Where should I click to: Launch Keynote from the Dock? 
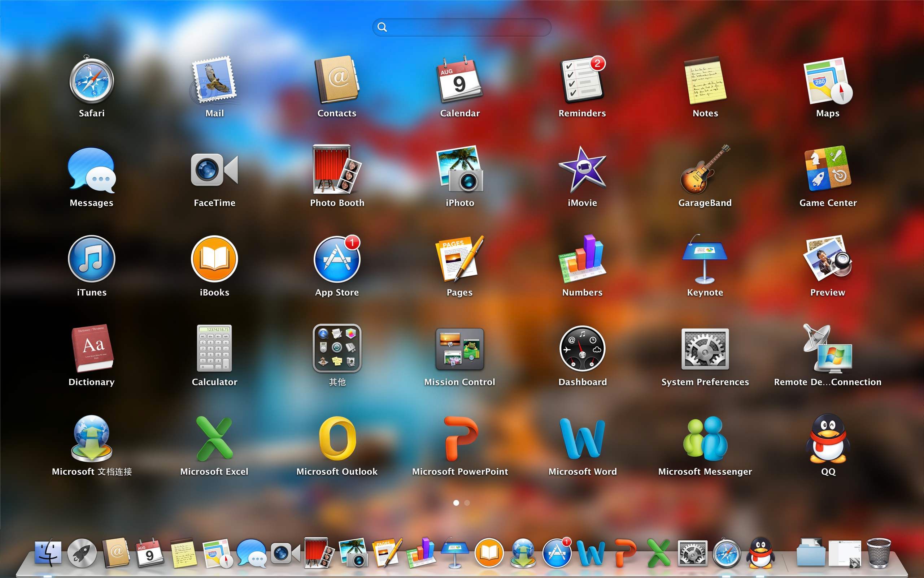tap(455, 553)
